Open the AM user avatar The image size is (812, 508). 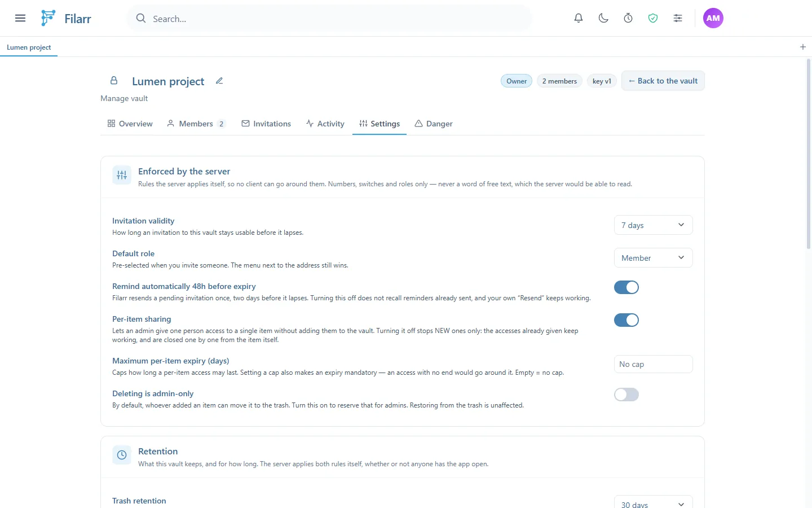point(713,18)
